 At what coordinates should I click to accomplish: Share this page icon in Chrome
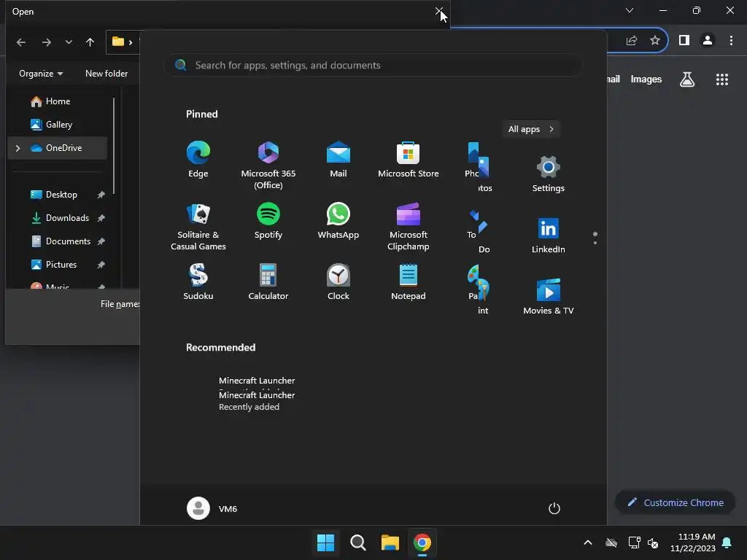(x=632, y=41)
